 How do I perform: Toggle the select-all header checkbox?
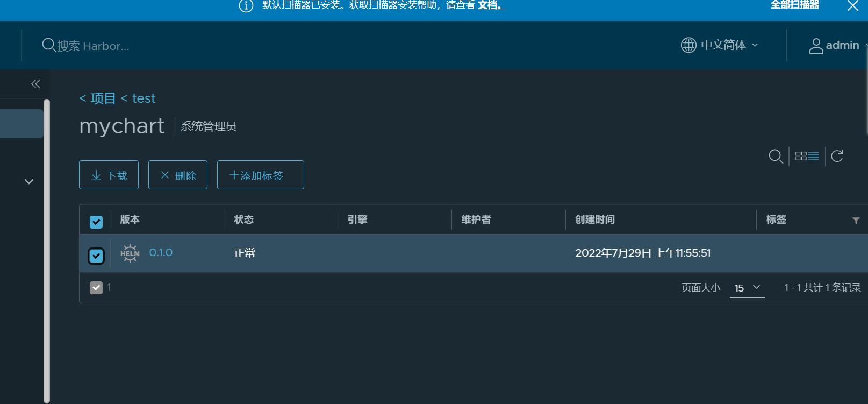click(x=96, y=222)
